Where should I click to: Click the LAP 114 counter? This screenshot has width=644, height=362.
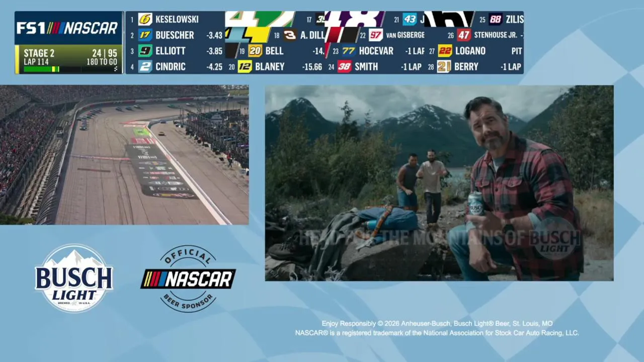coord(36,62)
